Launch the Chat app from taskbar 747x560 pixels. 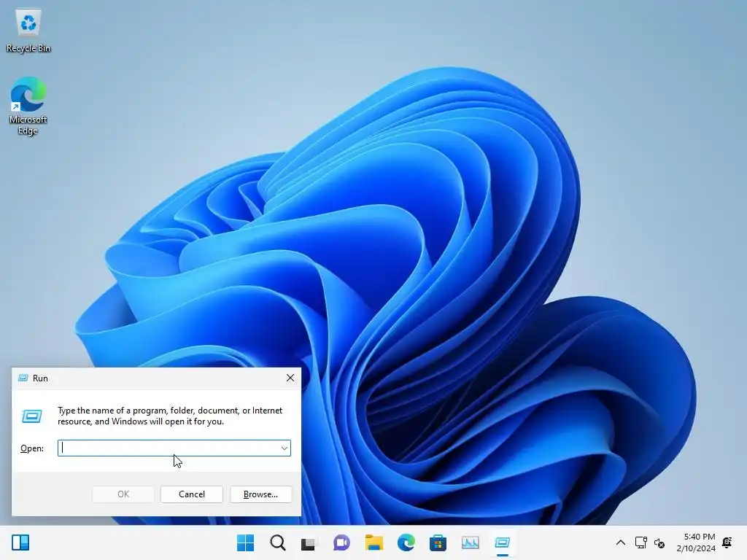[341, 542]
